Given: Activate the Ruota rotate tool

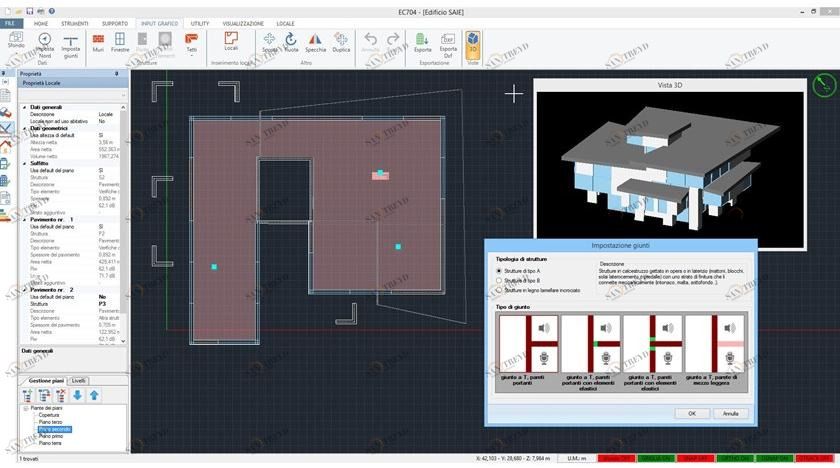Looking at the screenshot, I should pyautogui.click(x=291, y=42).
